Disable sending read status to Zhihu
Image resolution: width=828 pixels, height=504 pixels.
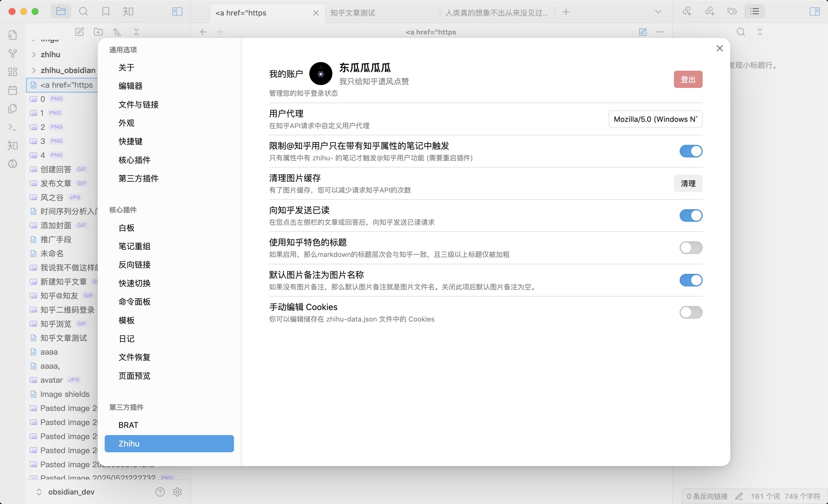691,216
